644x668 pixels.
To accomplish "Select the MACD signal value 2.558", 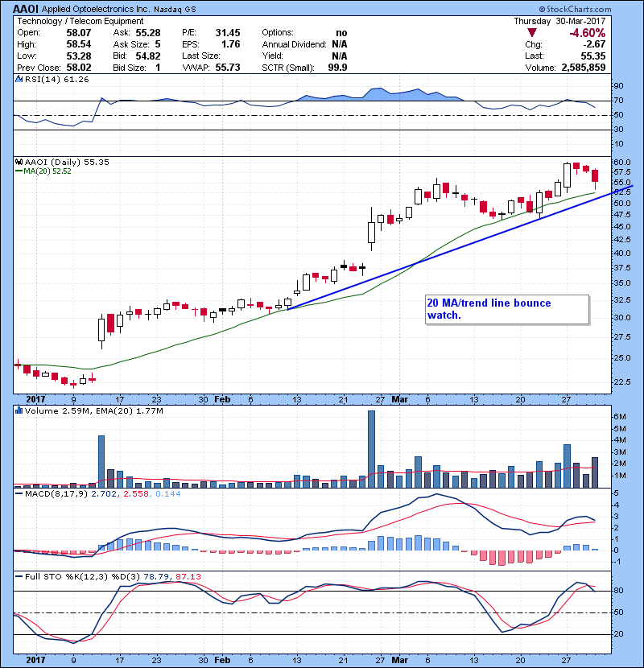I will 136,494.
